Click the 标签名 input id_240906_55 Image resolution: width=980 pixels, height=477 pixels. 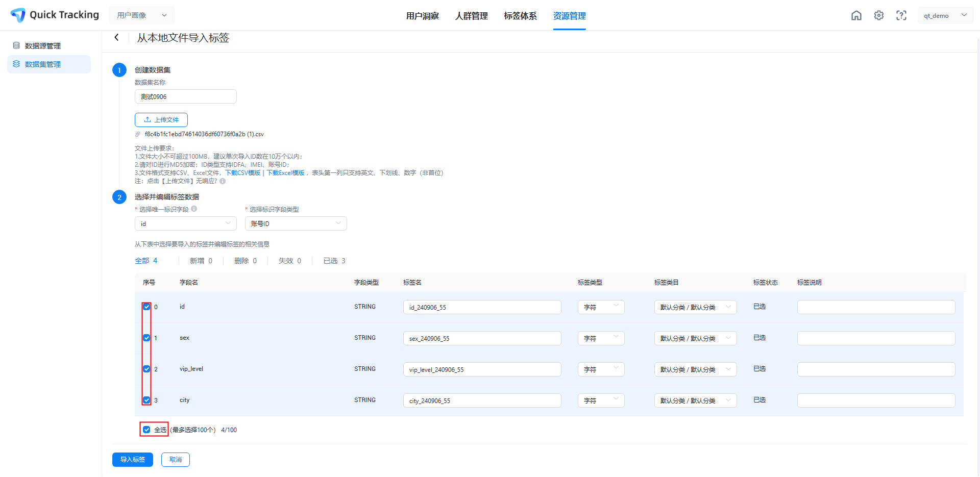pyautogui.click(x=482, y=307)
